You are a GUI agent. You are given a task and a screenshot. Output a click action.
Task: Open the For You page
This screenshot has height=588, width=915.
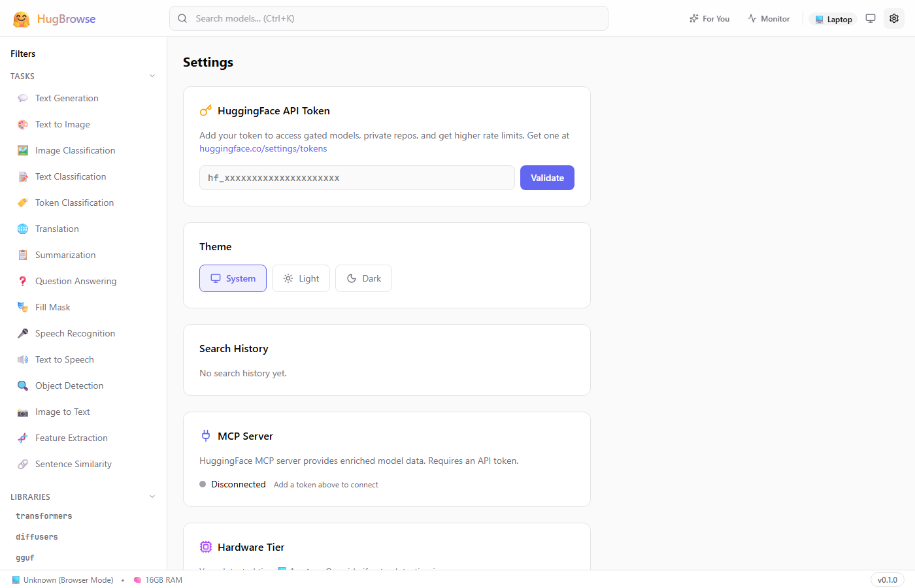coord(709,18)
